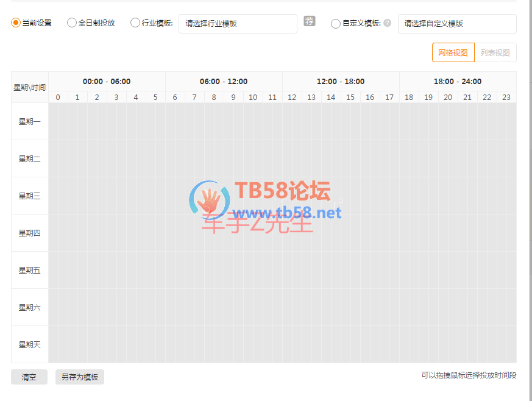Choose the 行业模板 radio button
The width and height of the screenshot is (532, 401).
(x=135, y=23)
